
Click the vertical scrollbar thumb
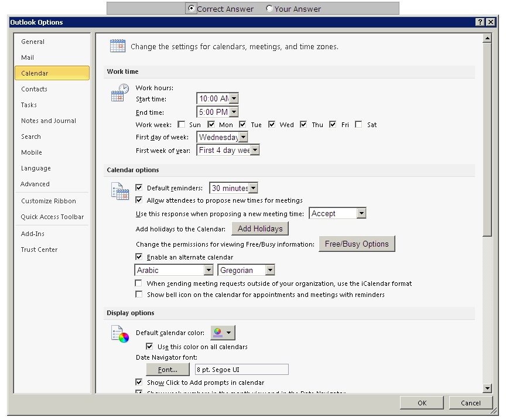tap(487, 139)
